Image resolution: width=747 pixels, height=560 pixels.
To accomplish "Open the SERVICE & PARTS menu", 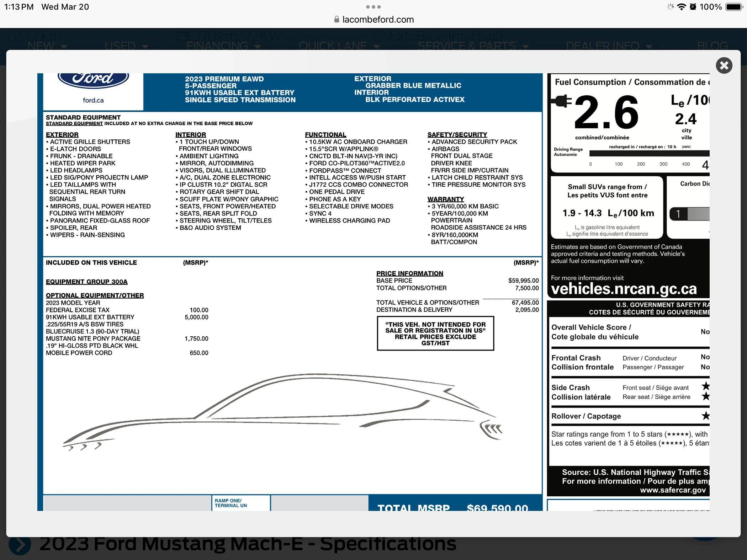I will coord(473,46).
